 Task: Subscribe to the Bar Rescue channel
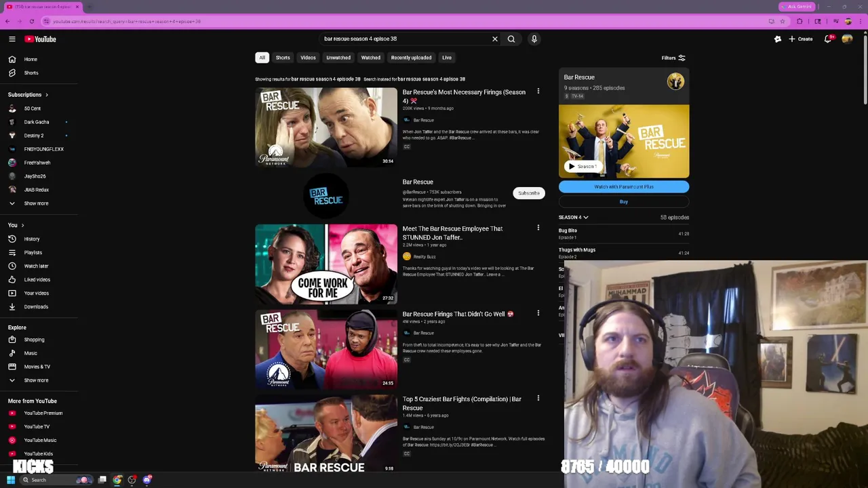coord(529,193)
